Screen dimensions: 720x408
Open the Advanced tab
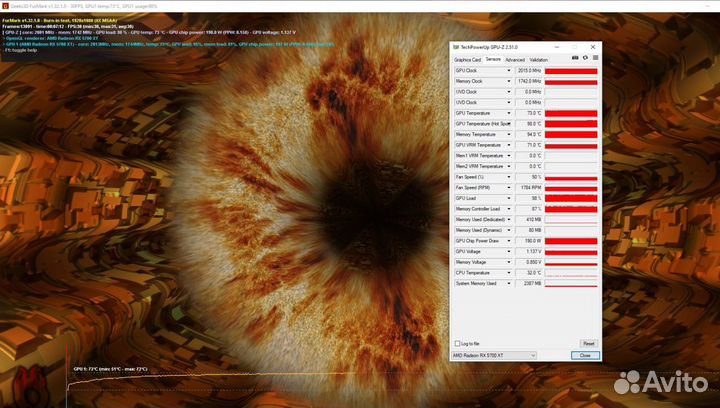click(515, 60)
